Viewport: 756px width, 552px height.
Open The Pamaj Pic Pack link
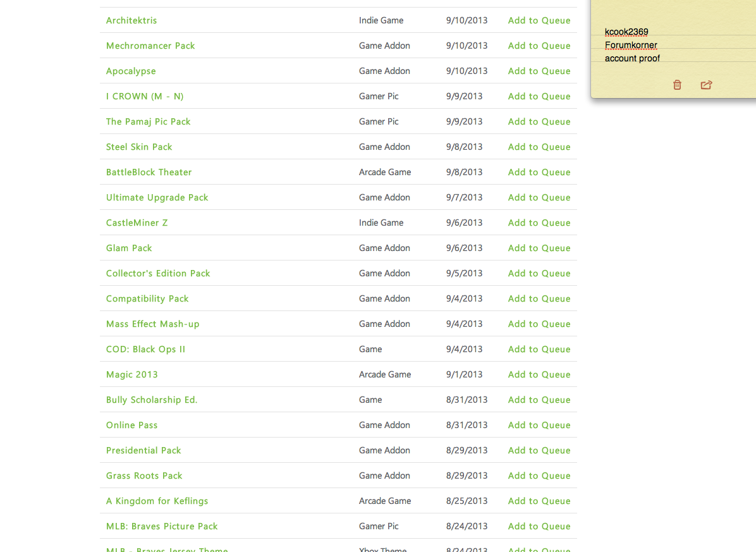tap(148, 121)
